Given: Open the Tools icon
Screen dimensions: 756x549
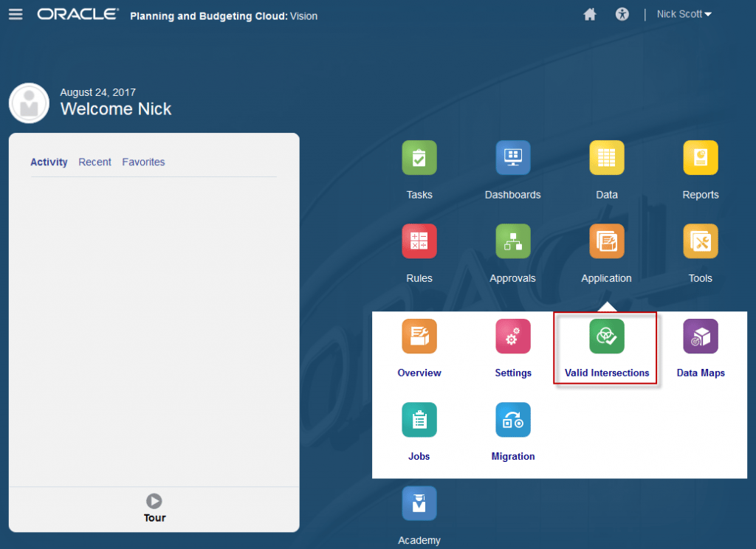Looking at the screenshot, I should pos(701,241).
